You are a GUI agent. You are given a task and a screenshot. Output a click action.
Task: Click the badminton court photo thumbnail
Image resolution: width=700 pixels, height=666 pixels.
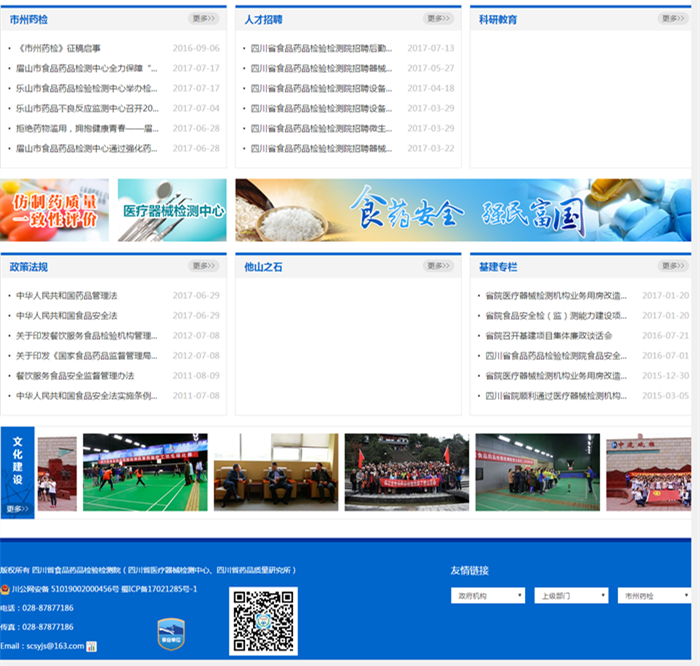coord(145,472)
